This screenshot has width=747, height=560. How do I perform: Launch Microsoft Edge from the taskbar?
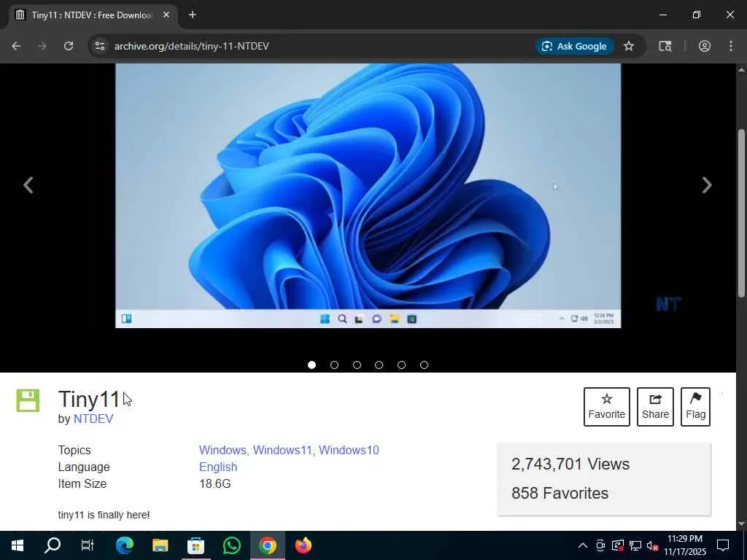coord(124,545)
